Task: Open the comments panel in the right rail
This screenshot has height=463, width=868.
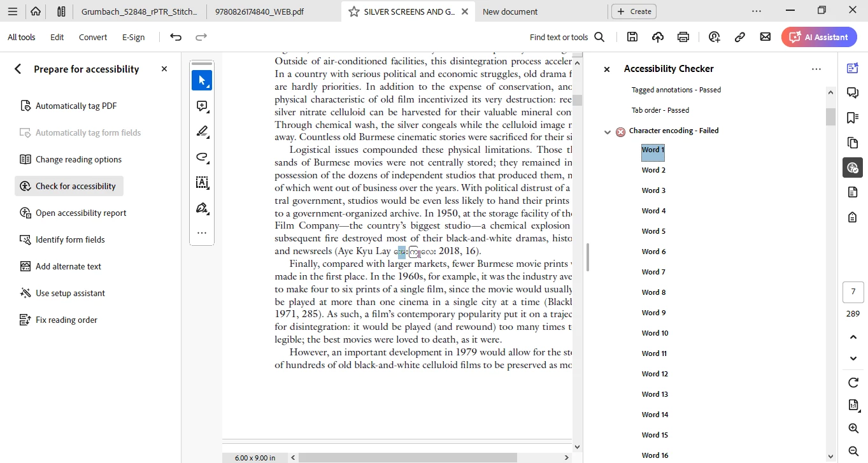Action: (853, 93)
